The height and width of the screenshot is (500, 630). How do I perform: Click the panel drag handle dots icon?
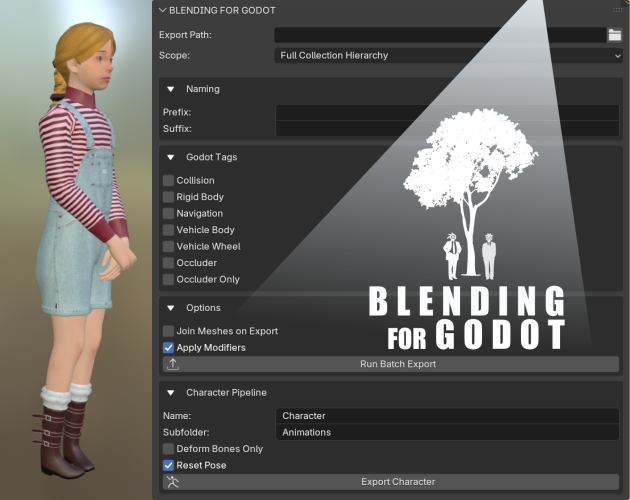617,10
